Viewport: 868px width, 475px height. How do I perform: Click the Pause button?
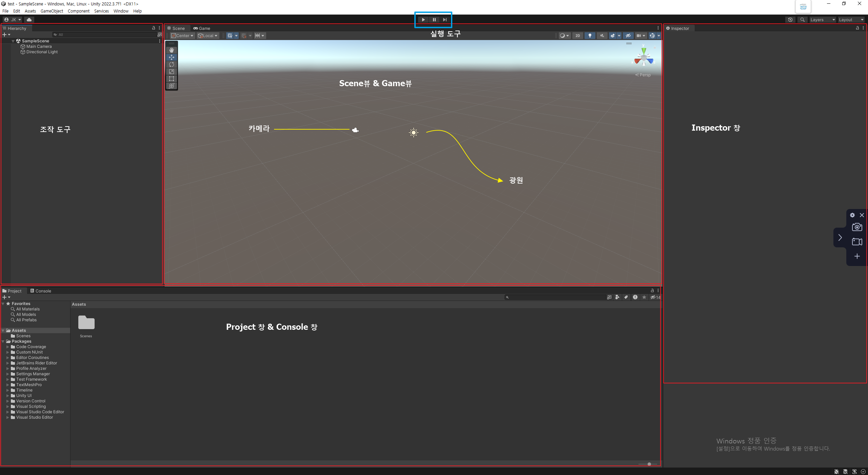[434, 20]
